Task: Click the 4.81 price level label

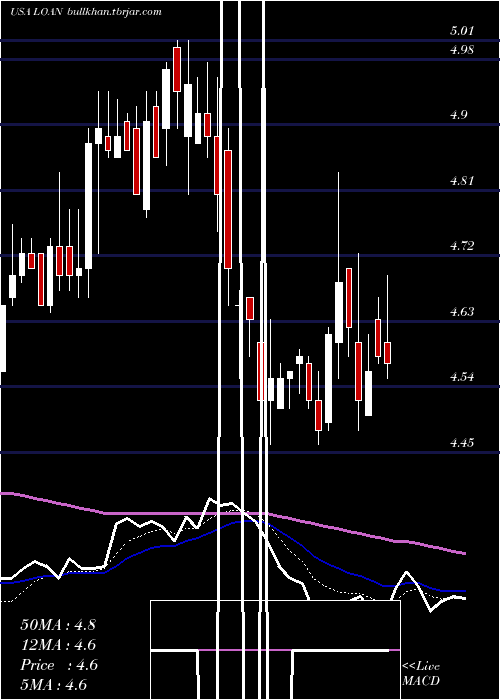Action: click(x=462, y=181)
